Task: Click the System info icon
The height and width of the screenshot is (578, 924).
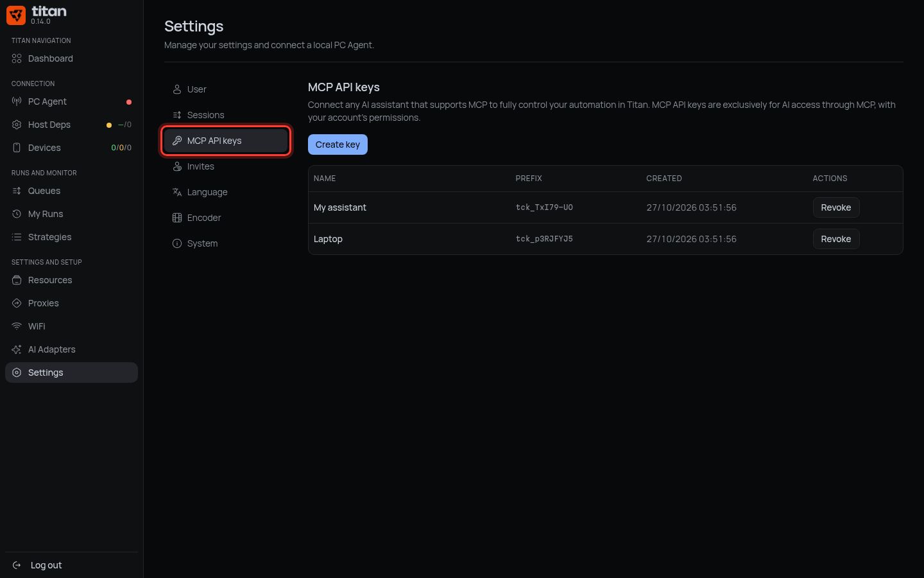Action: click(177, 243)
